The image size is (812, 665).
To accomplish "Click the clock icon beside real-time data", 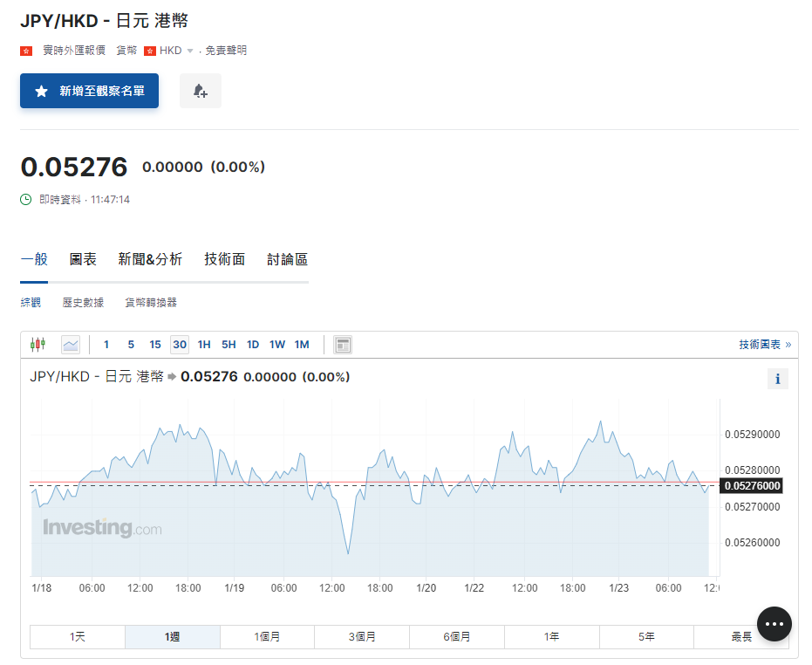I will coord(26,200).
